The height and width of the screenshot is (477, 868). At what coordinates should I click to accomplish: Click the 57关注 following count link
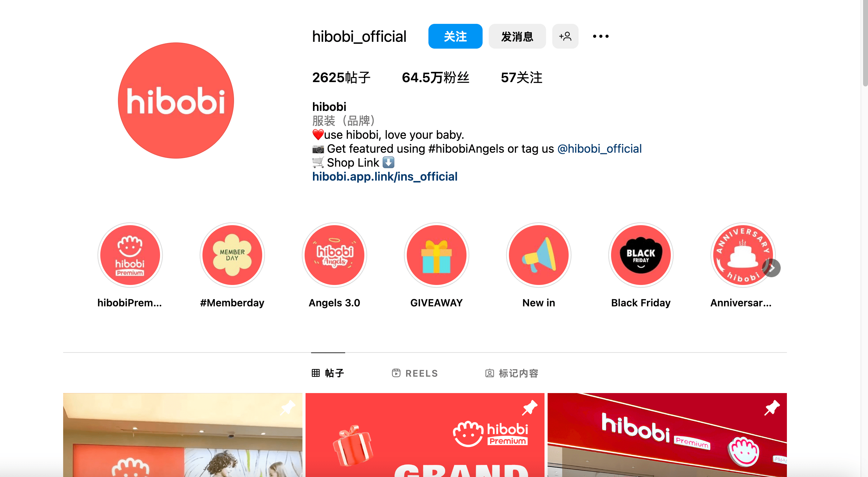520,77
